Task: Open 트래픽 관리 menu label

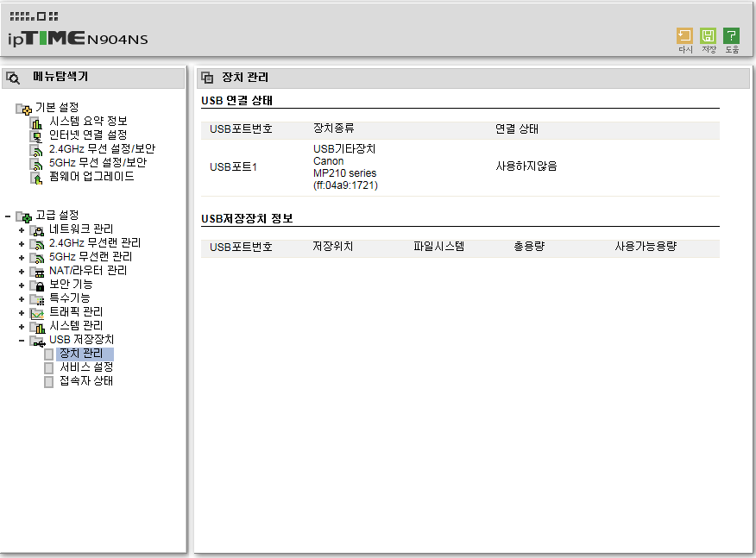Action: pos(76,311)
